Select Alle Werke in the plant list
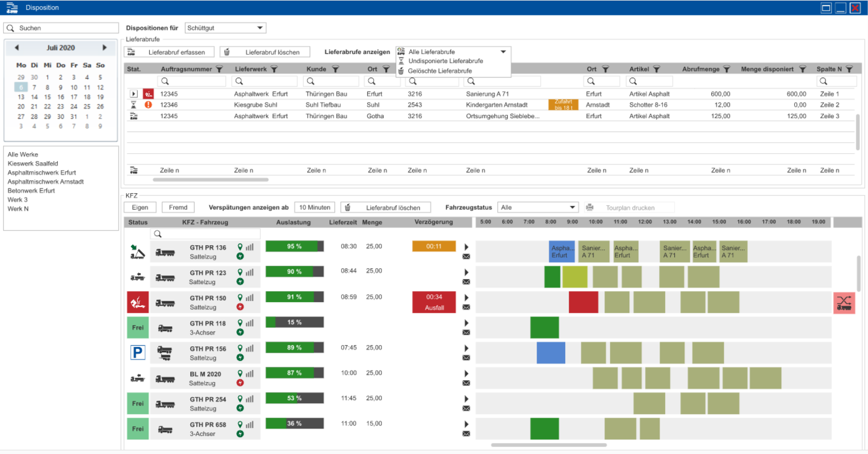The height and width of the screenshot is (454, 868). coord(23,154)
